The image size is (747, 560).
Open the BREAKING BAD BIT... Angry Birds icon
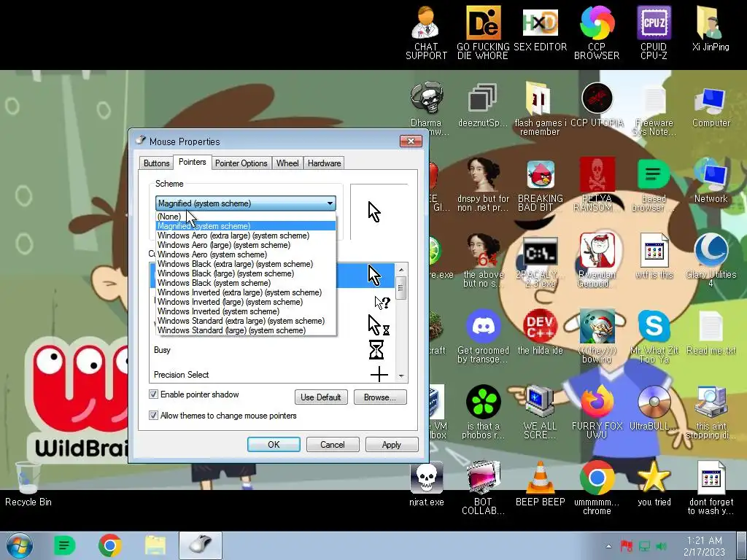[x=540, y=184]
